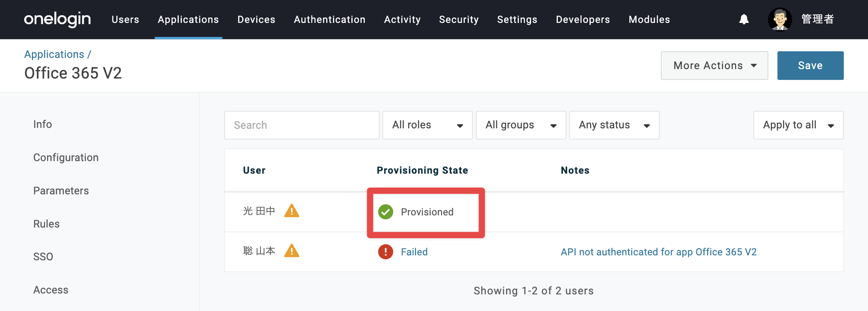Open the Modules menu
Image resolution: width=868 pixels, height=311 pixels.
coord(649,19)
